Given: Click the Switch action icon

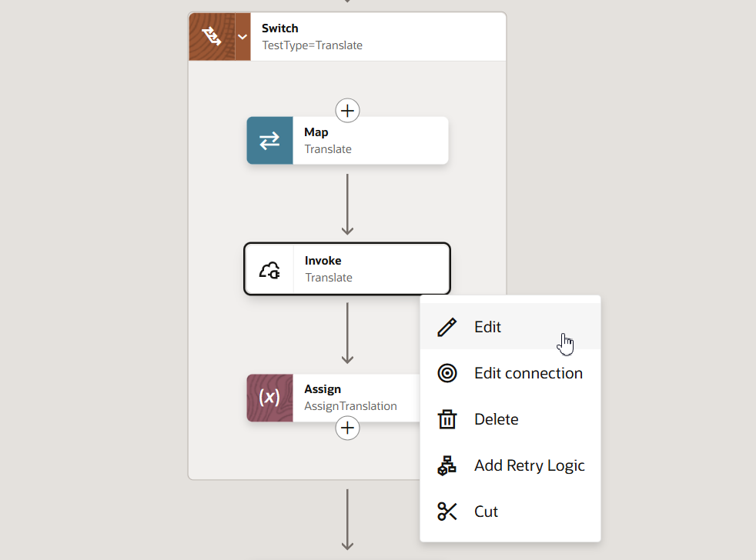Looking at the screenshot, I should pyautogui.click(x=212, y=37).
